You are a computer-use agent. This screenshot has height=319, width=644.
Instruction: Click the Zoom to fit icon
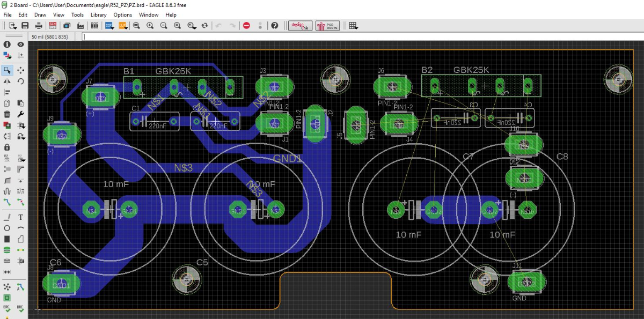[x=137, y=25]
